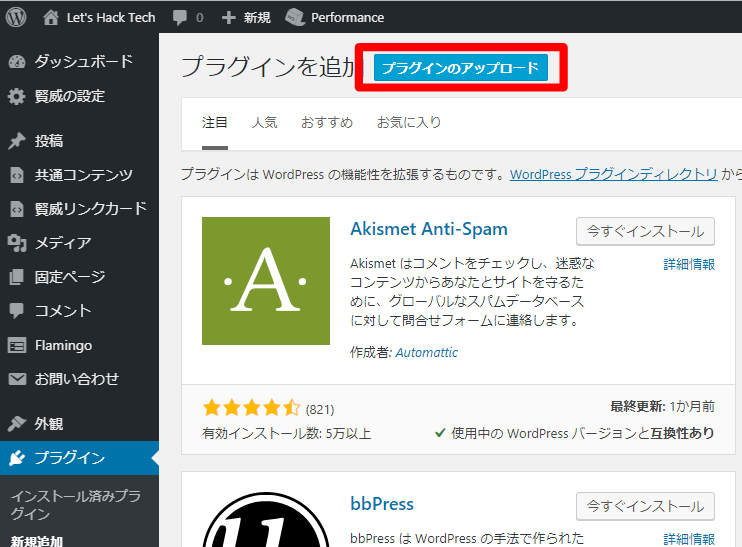Click プラグインのアップロード button

[460, 68]
